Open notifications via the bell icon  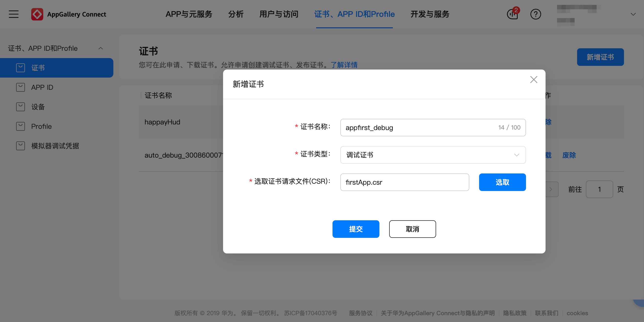[x=512, y=14]
